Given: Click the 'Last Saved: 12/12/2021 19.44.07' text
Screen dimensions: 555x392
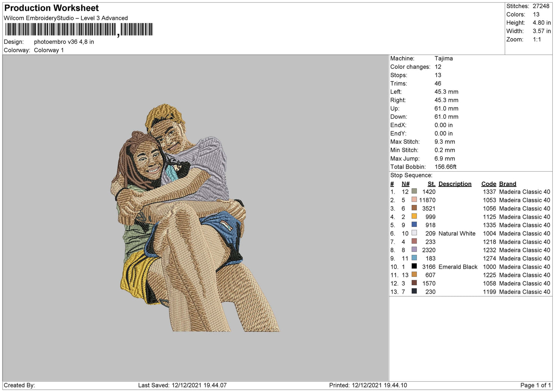Looking at the screenshot, I should point(182,385).
